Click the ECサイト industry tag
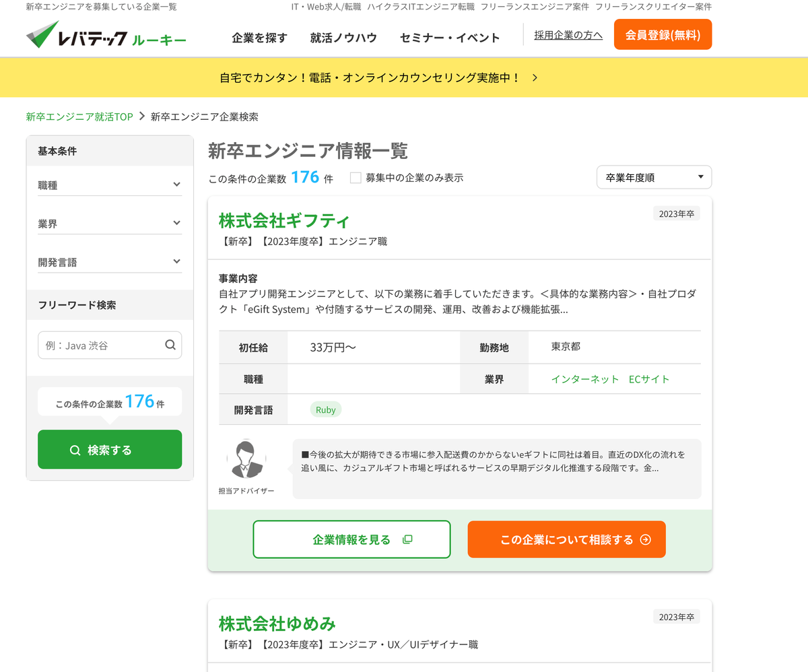 (x=649, y=379)
